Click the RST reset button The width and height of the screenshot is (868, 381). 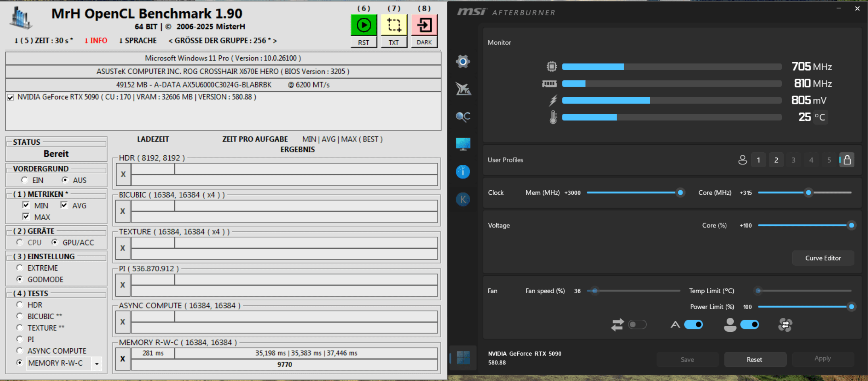(x=364, y=42)
